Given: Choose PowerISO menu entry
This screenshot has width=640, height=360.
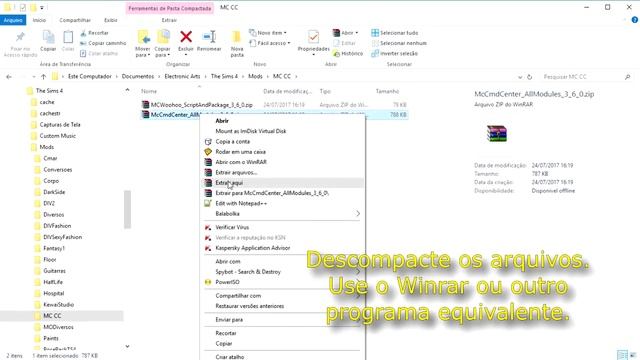Looking at the screenshot, I should tap(282, 282).
